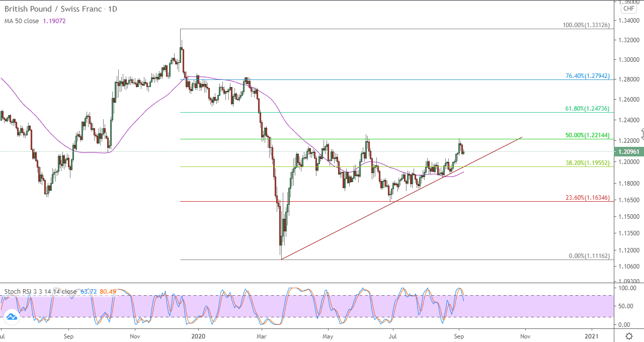Open chart settings gear icon

coord(629,335)
